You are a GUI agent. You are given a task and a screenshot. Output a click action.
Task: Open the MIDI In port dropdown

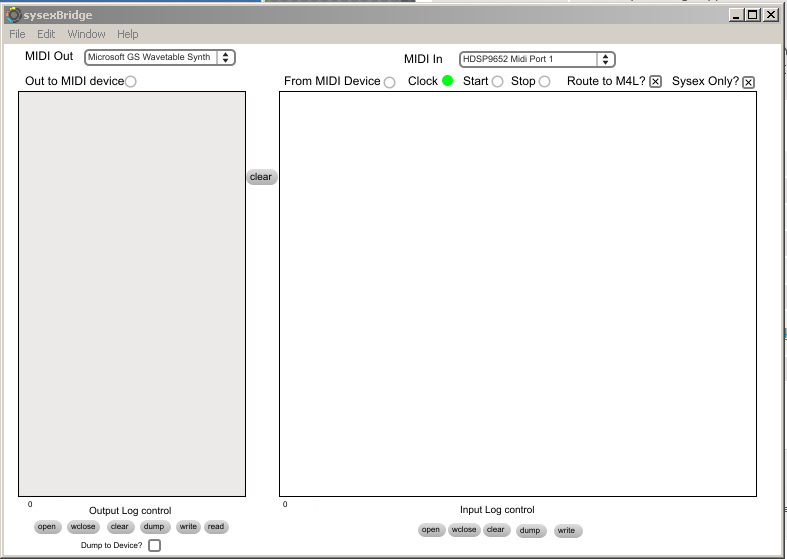pos(537,60)
